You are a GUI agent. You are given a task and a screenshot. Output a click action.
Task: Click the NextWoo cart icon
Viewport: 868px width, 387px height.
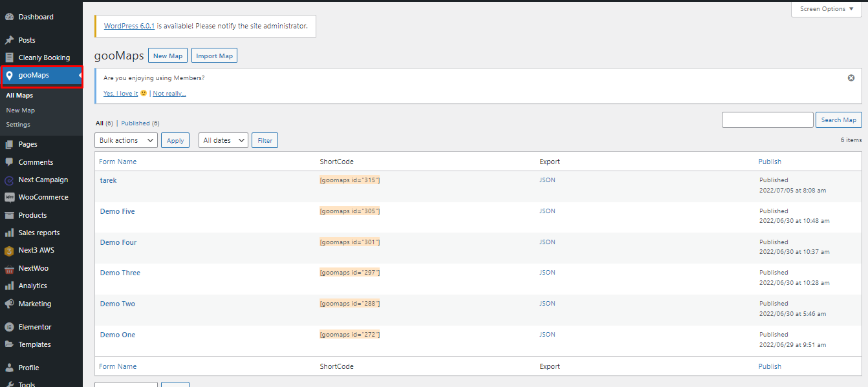click(x=9, y=268)
